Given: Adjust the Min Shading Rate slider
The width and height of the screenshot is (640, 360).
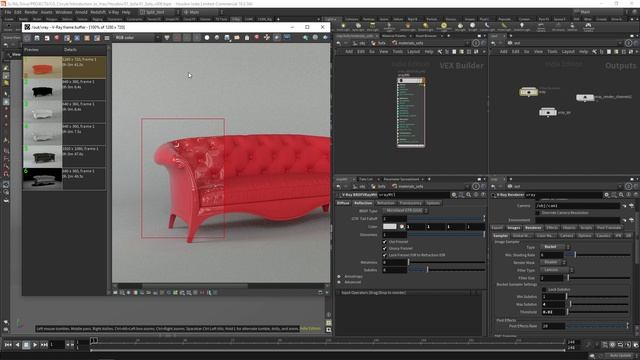Looking at the screenshot, I should tap(598, 255).
